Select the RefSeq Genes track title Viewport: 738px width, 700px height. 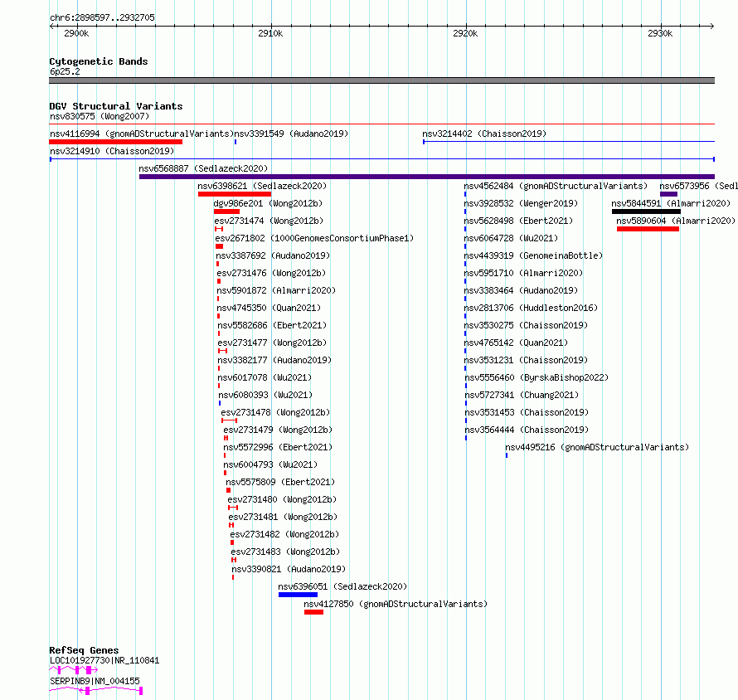(x=85, y=650)
